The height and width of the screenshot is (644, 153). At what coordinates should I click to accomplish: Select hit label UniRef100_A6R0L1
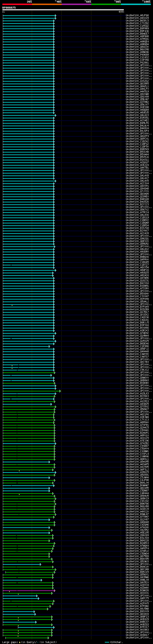coord(137,459)
